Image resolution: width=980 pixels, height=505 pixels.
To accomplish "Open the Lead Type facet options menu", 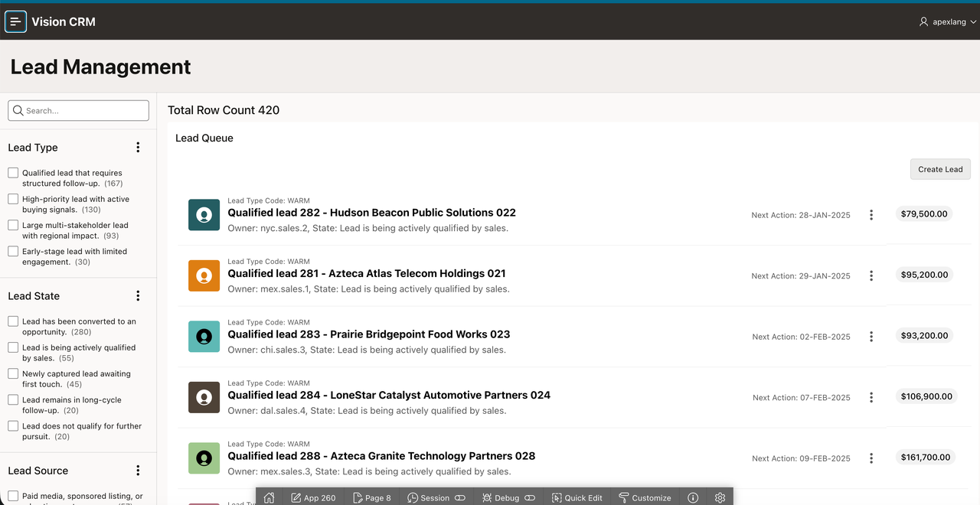I will pyautogui.click(x=138, y=148).
